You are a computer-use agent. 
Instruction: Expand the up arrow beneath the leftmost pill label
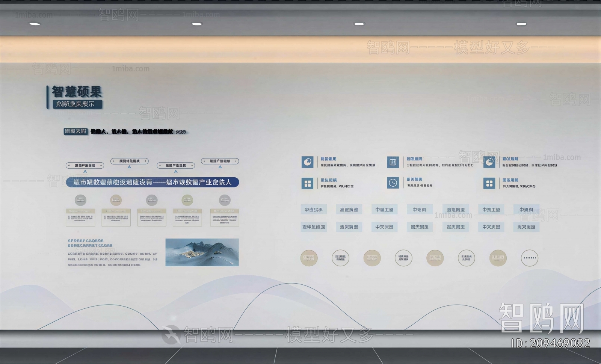point(85,172)
